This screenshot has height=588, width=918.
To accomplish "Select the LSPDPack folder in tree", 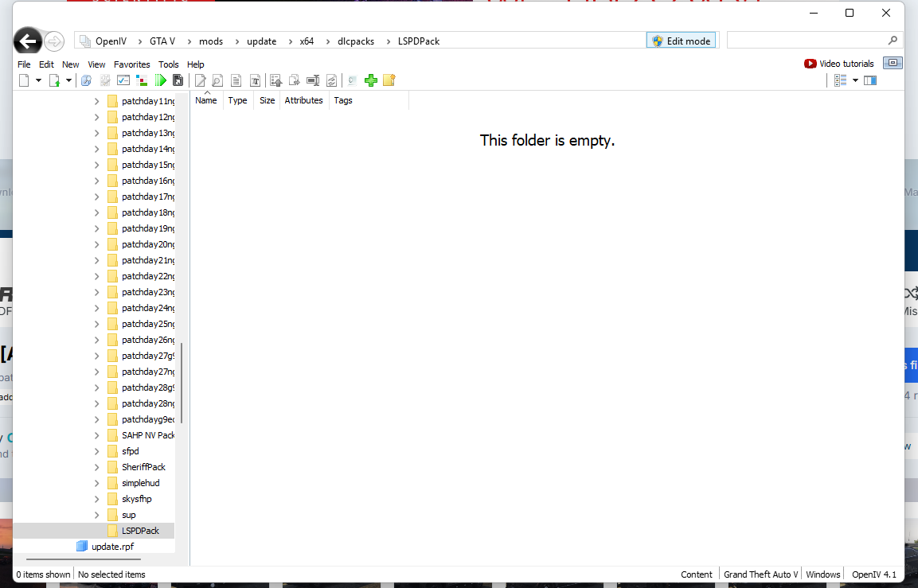I will pyautogui.click(x=140, y=531).
